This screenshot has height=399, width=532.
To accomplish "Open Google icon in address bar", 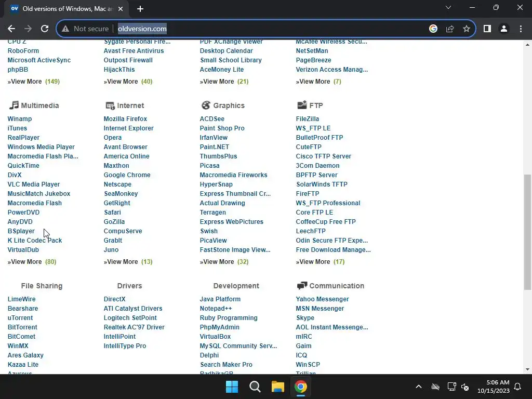I will pos(433,29).
